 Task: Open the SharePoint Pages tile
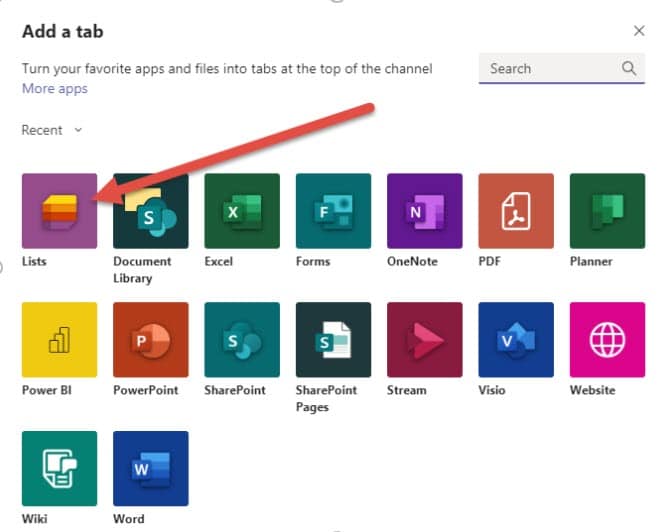pyautogui.click(x=334, y=339)
